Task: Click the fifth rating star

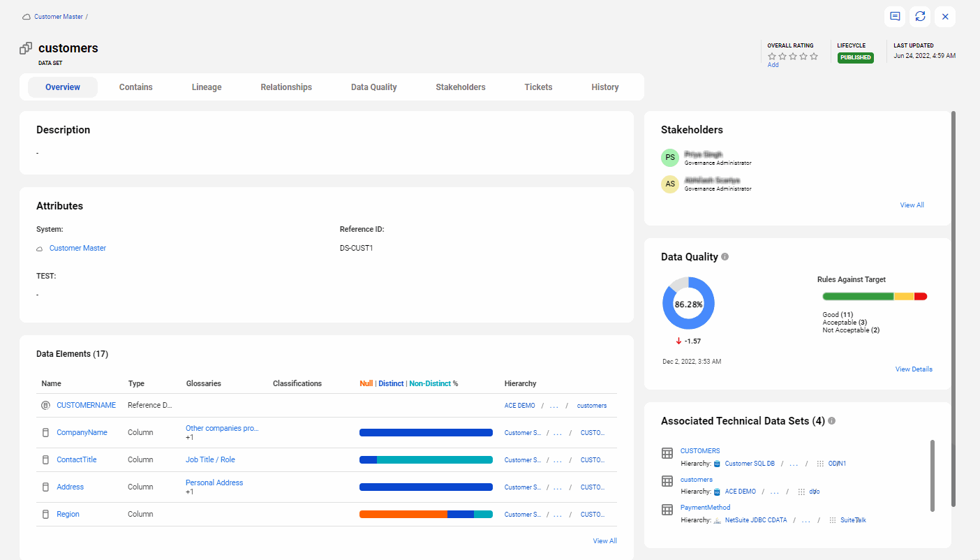Action: click(x=814, y=57)
